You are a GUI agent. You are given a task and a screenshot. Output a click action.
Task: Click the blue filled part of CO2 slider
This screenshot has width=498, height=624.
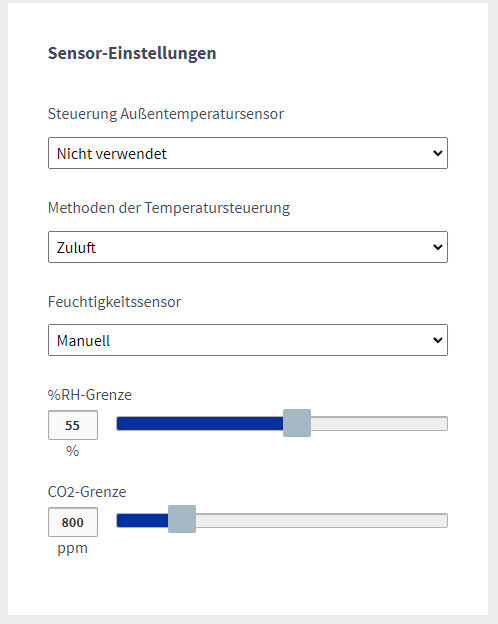142,521
